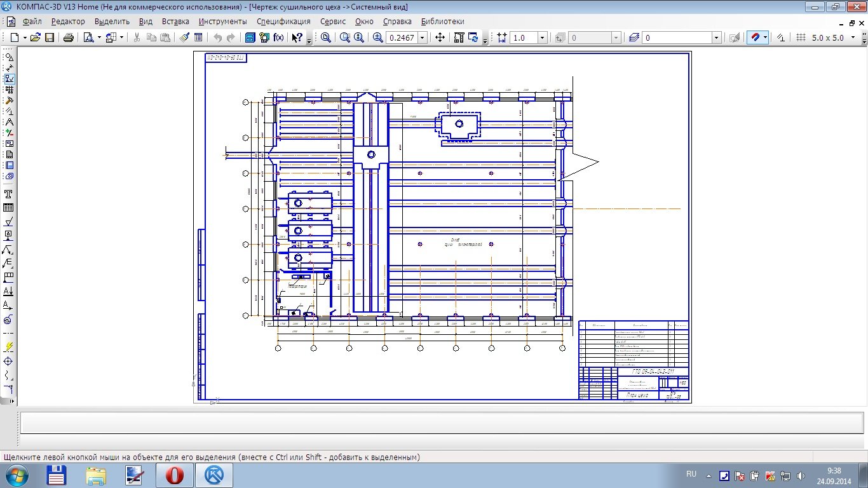Image resolution: width=868 pixels, height=488 pixels.
Task: Open the Properties format painter brush icon
Action: pyautogui.click(x=184, y=37)
